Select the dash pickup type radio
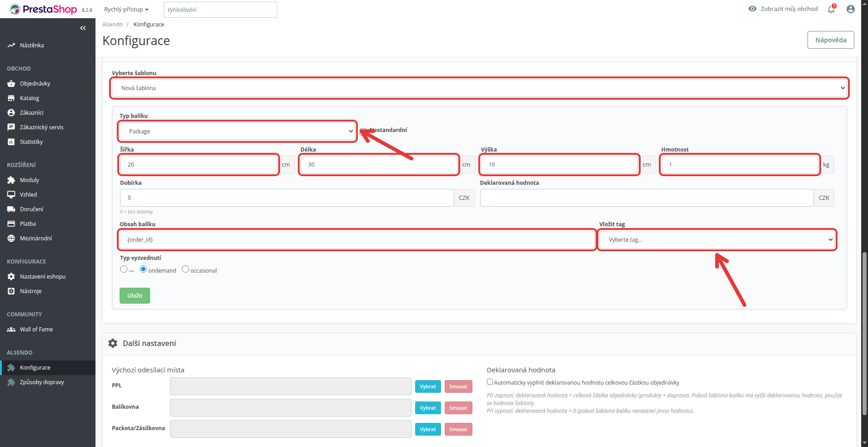The width and height of the screenshot is (868, 447). (124, 269)
